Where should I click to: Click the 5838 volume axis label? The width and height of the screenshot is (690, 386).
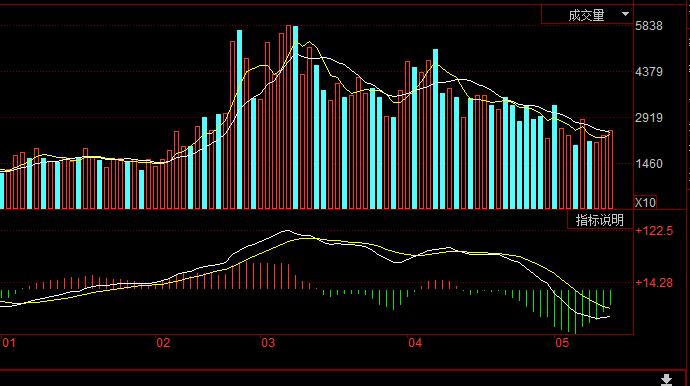click(649, 26)
